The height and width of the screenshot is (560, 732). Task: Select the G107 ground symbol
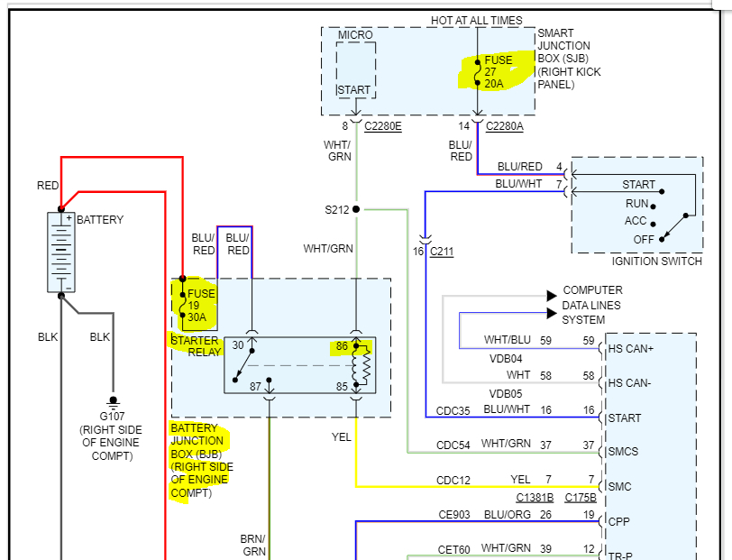click(x=113, y=401)
